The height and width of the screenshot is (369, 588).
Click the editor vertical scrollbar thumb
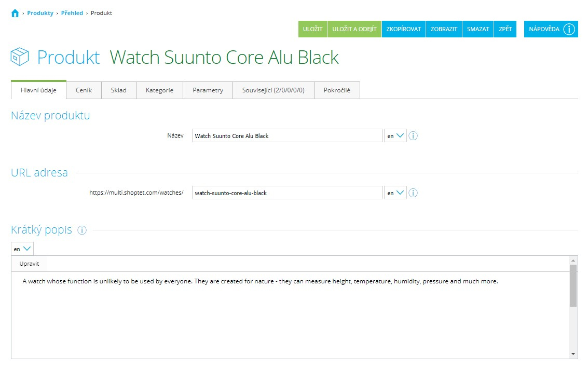point(573,285)
